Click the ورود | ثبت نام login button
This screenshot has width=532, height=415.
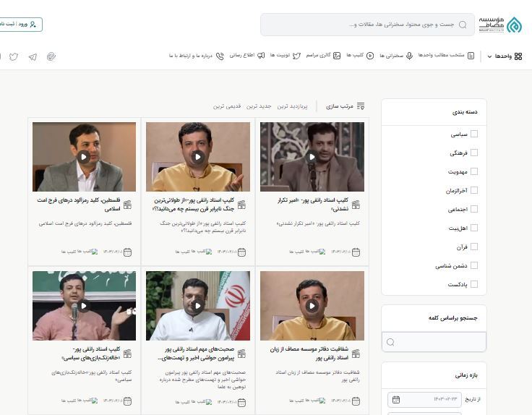[20, 25]
